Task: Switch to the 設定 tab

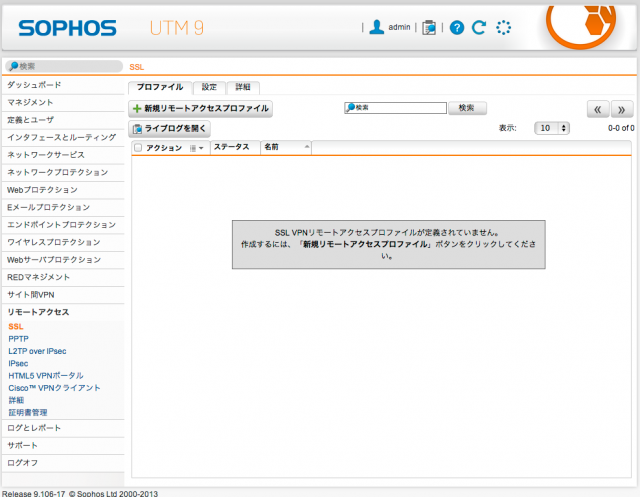Action: [x=208, y=87]
